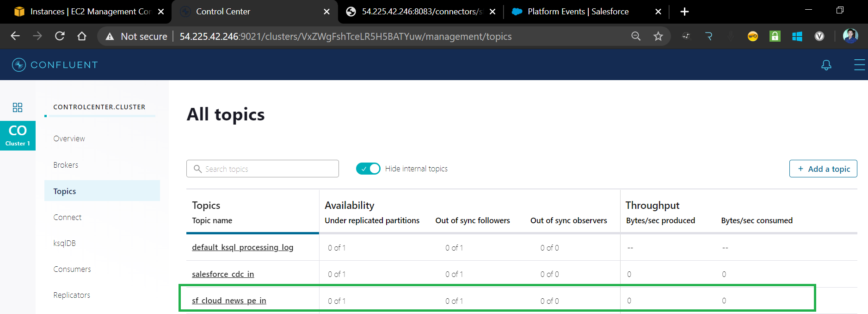
Task: Click the browser home icon
Action: (x=82, y=36)
